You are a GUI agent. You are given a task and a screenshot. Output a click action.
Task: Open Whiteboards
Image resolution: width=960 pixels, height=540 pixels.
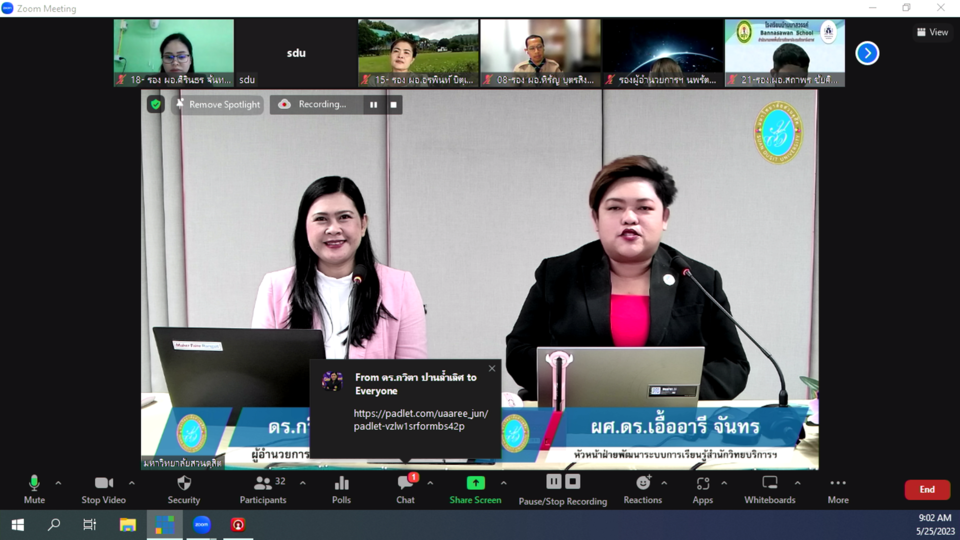coord(769,488)
